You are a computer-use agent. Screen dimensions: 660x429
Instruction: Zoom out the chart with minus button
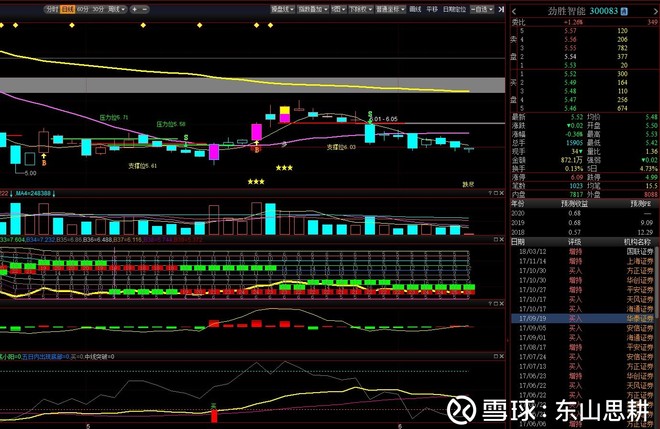point(145,9)
